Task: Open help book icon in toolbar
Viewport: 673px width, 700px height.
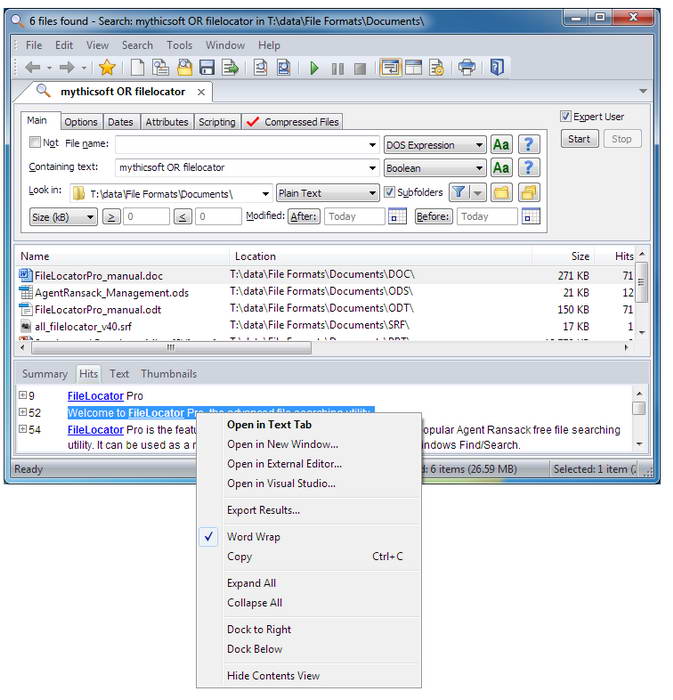Action: point(497,68)
